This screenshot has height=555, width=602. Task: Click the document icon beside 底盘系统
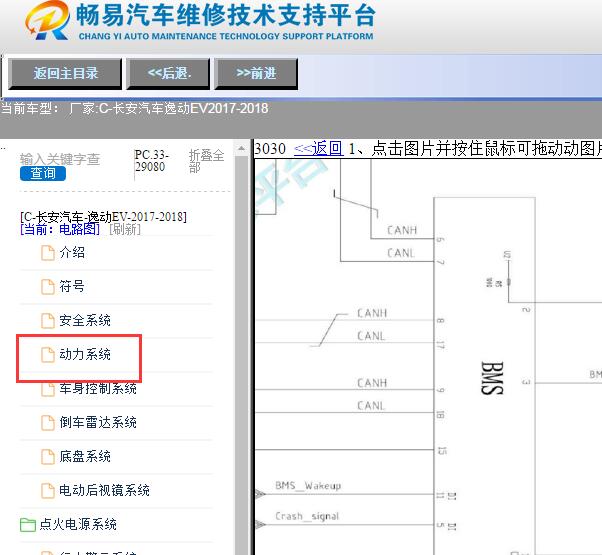coord(48,457)
